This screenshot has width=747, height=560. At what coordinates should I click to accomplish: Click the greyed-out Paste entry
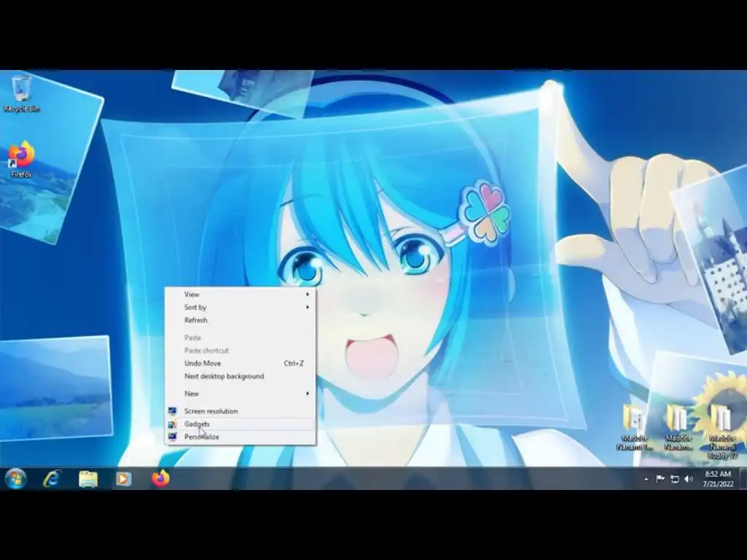(240, 338)
